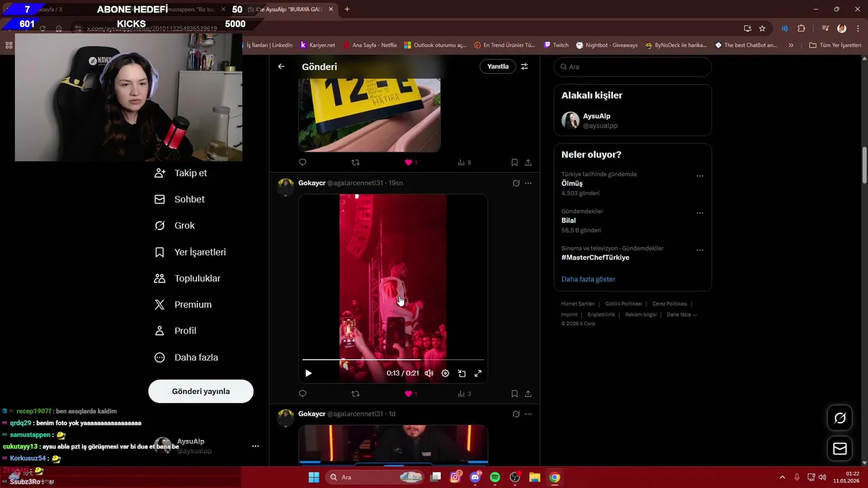
Task: Open the #MasterChefTürkiye trend
Action: click(x=595, y=258)
